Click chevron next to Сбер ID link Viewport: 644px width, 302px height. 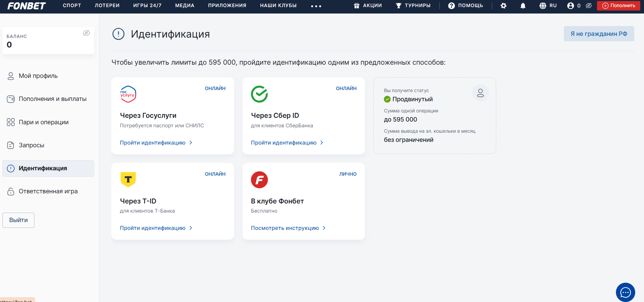click(322, 143)
